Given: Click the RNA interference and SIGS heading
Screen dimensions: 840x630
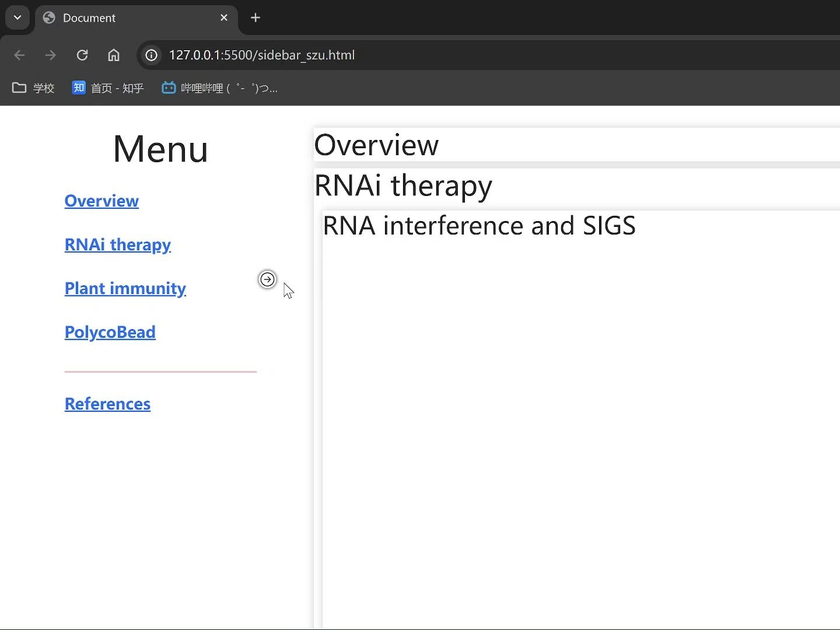Looking at the screenshot, I should tap(479, 226).
